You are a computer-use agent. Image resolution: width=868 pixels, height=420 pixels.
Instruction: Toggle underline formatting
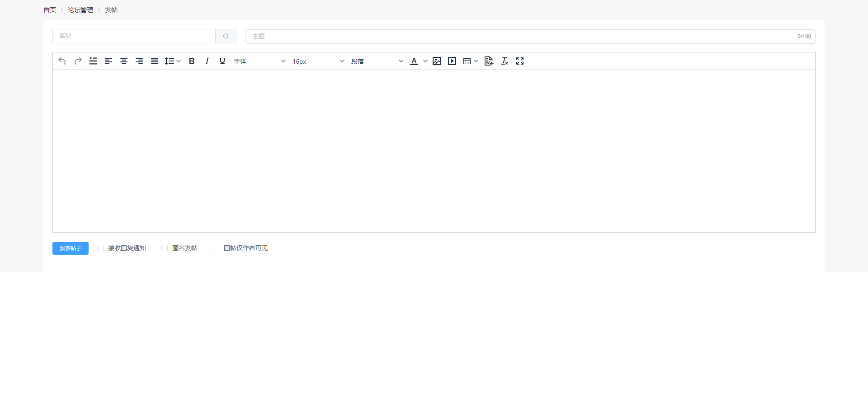click(x=222, y=61)
